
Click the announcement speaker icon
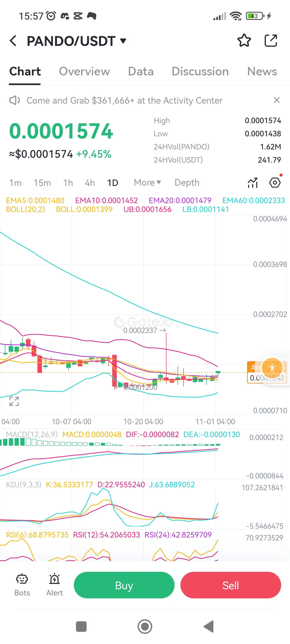(x=15, y=100)
